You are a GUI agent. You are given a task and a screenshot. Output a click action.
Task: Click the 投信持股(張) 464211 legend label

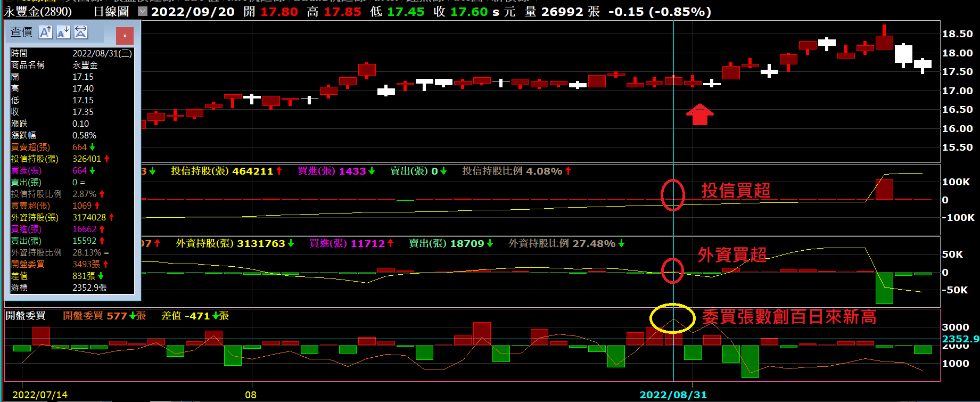tap(221, 171)
